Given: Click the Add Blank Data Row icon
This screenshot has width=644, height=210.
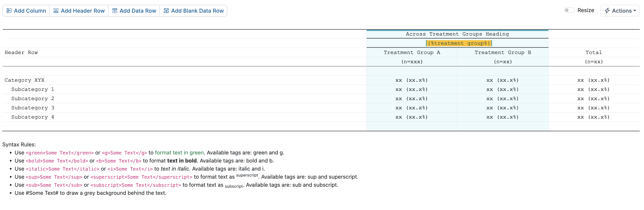Looking at the screenshot, I should coord(166,11).
